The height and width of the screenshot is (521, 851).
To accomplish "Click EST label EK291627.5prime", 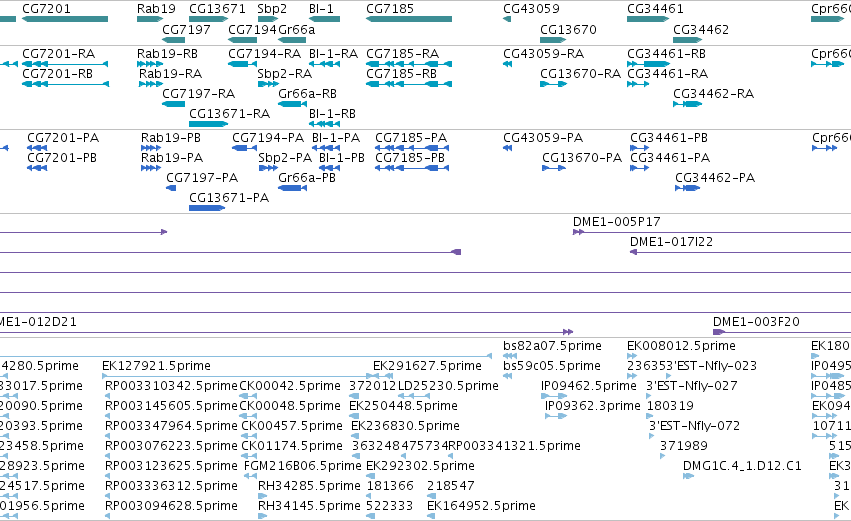I will [x=427, y=366].
